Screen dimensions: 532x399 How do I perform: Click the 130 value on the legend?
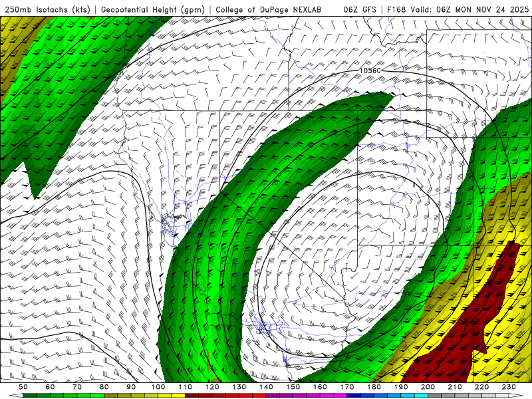coord(239,387)
